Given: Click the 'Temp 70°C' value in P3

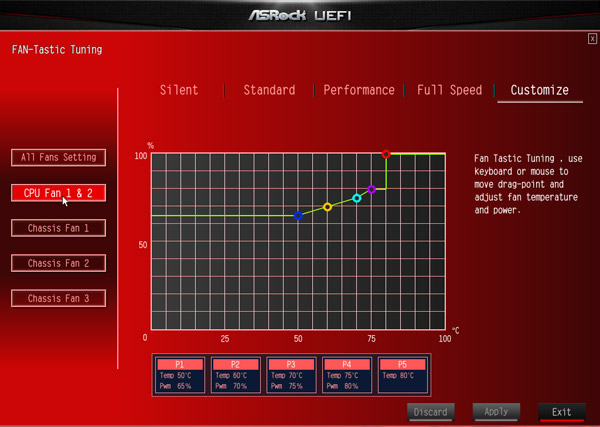Looking at the screenshot, I should click(287, 376).
